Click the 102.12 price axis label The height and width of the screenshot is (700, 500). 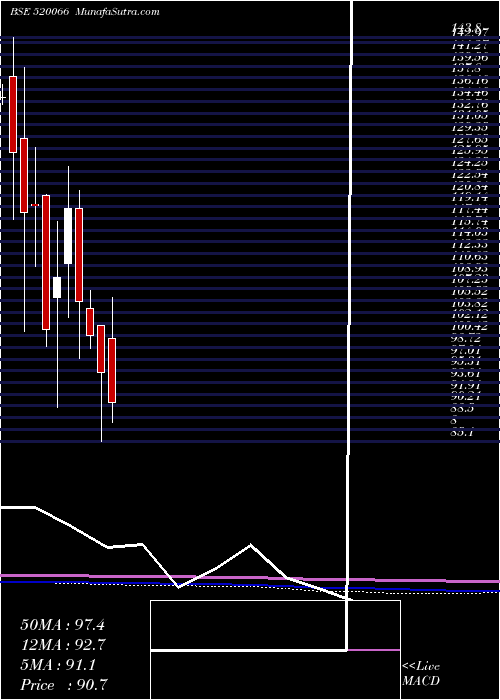469,316
